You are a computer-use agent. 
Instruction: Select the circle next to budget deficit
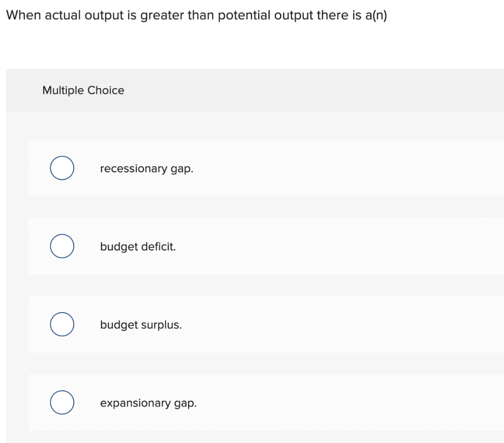pos(62,246)
